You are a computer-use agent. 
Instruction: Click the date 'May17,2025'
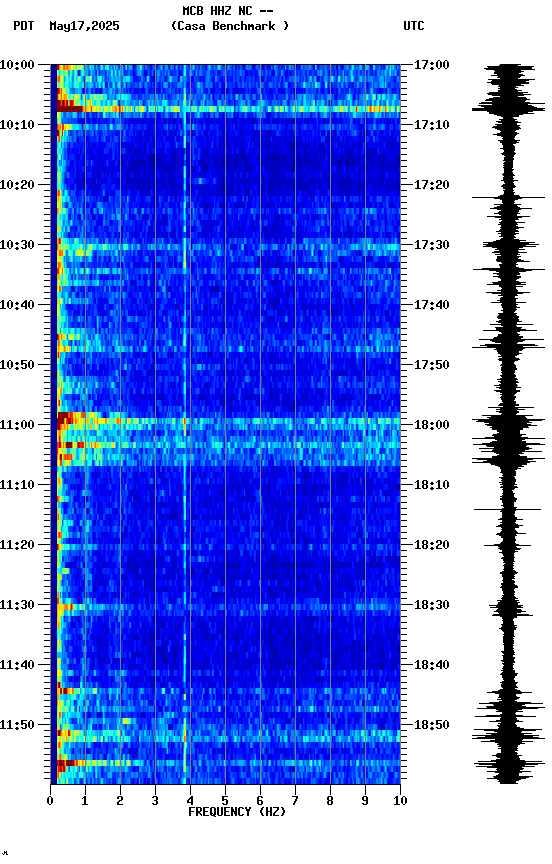84,26
